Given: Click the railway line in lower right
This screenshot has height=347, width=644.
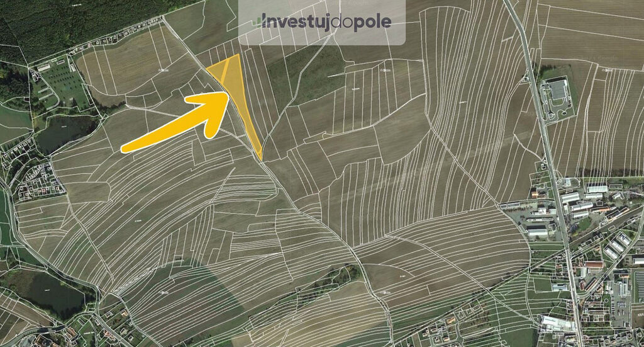Looking at the screenshot, I should (604, 228).
